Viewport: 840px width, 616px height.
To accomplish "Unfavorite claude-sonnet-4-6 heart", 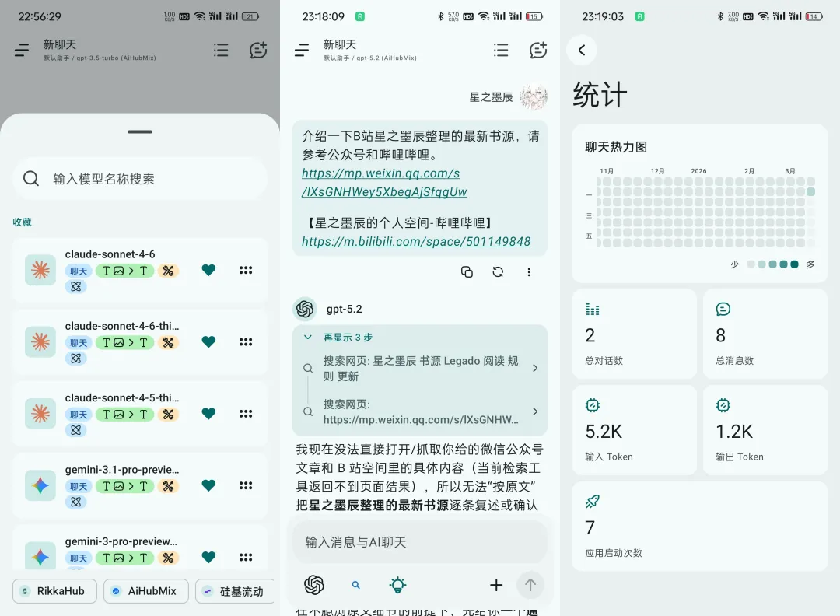I will tap(208, 270).
